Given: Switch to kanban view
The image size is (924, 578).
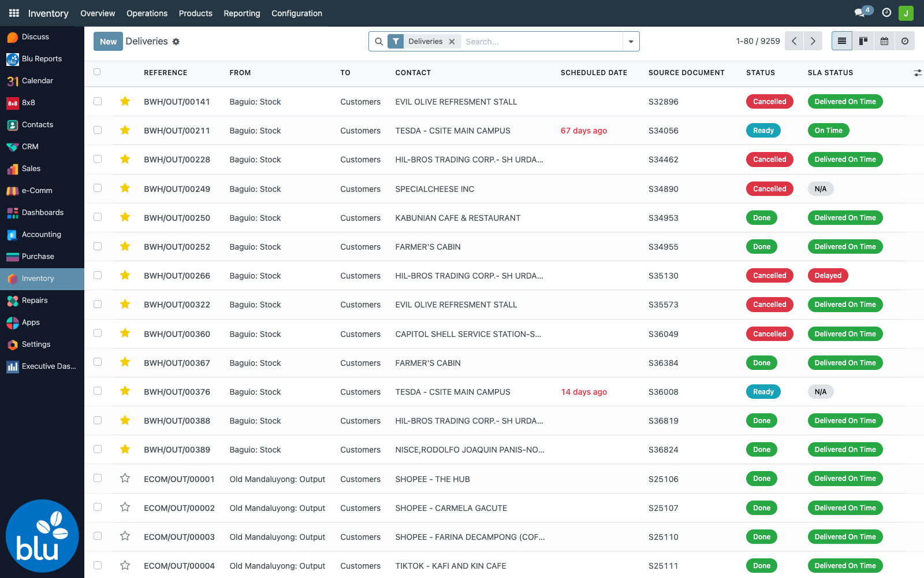Looking at the screenshot, I should [x=863, y=41].
